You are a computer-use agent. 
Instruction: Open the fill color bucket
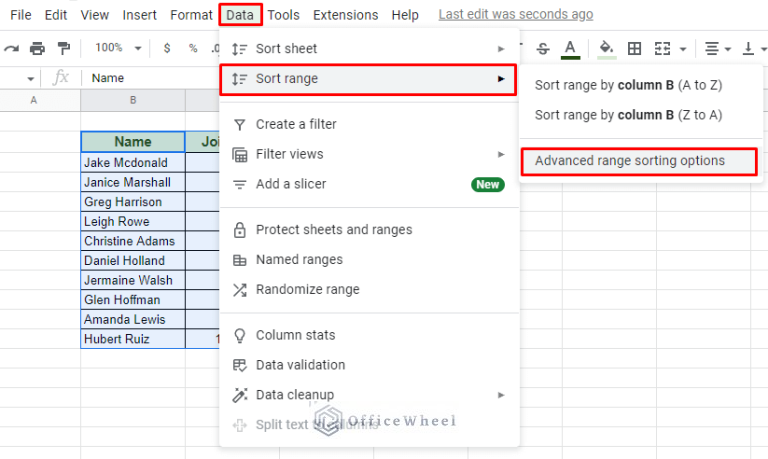pos(606,49)
